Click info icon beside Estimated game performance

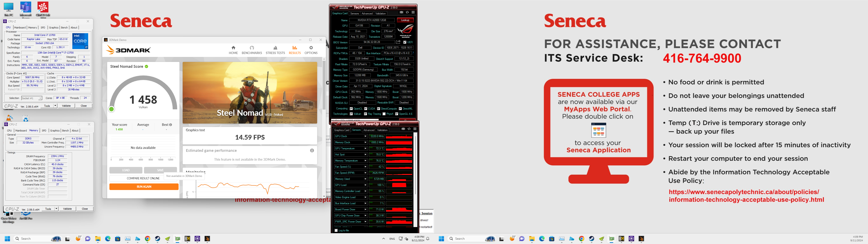point(312,150)
